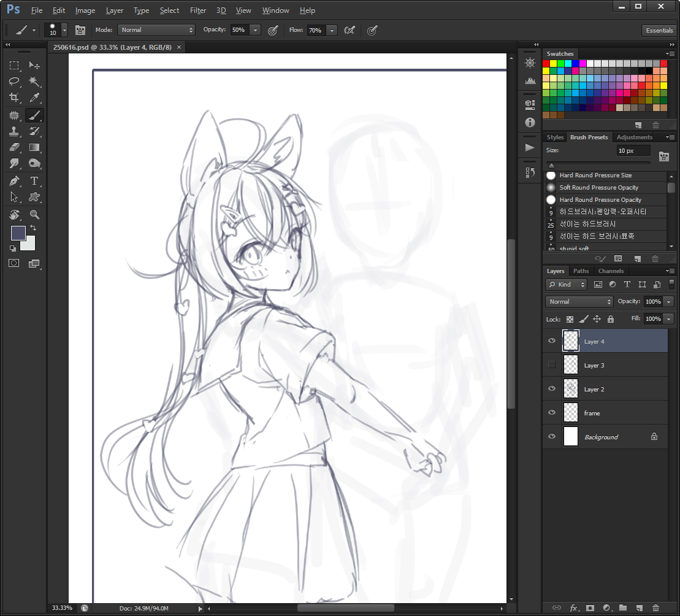Expand the brush Opacity slider dropdown
Viewport: 680px width, 616px height.
click(x=255, y=30)
